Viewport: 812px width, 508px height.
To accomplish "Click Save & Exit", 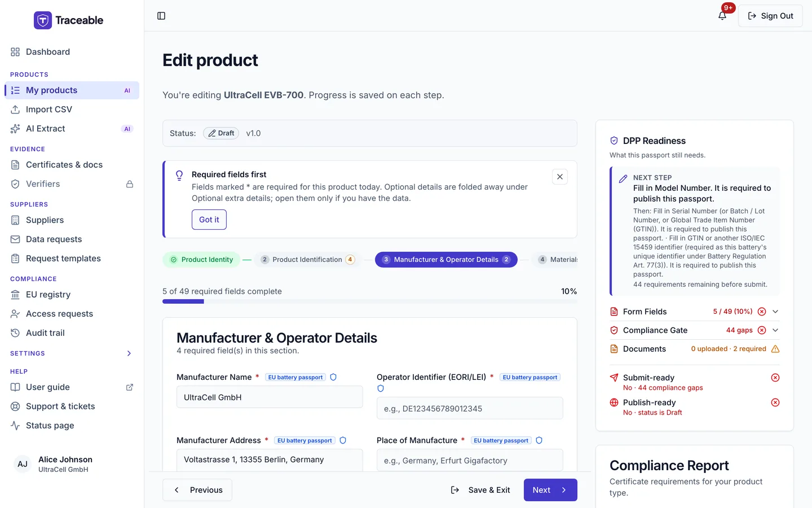I will coord(480,490).
